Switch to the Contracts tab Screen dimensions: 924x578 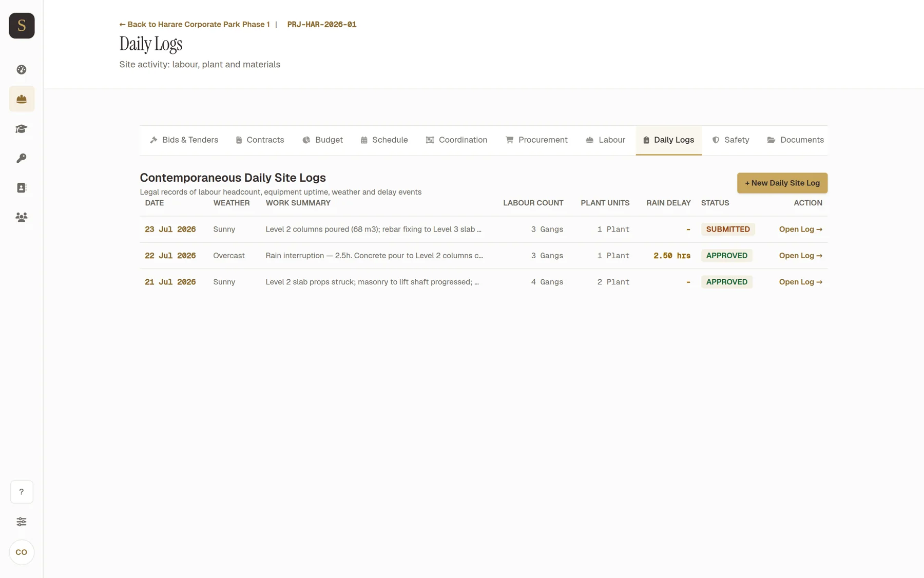tap(260, 140)
